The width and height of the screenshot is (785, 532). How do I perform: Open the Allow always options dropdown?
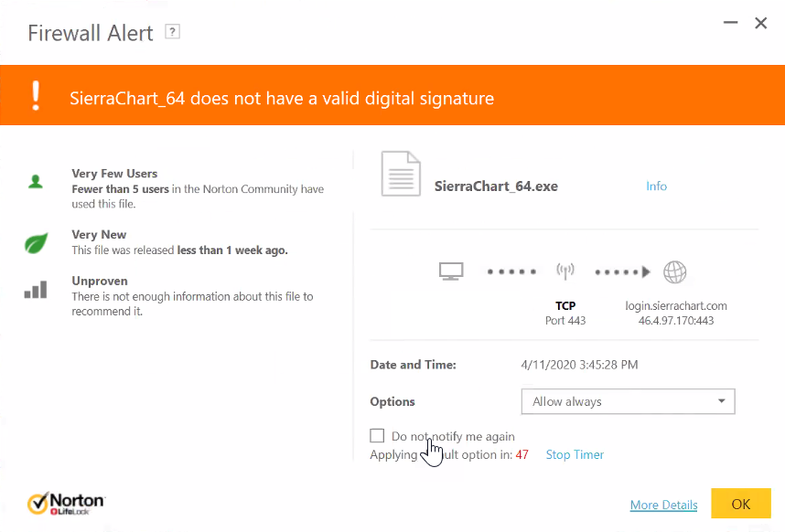pyautogui.click(x=628, y=401)
